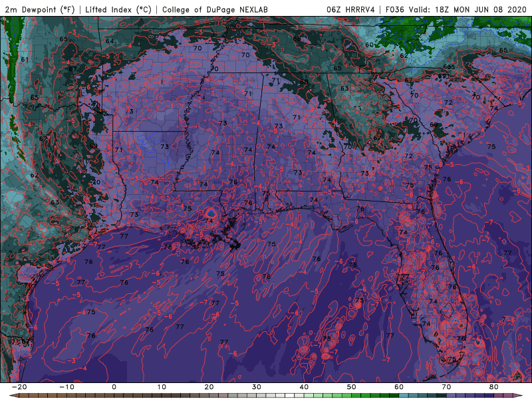Screen dimensions: 532x399
Task: Click the 0 label on the color scale
Action: pos(114,387)
